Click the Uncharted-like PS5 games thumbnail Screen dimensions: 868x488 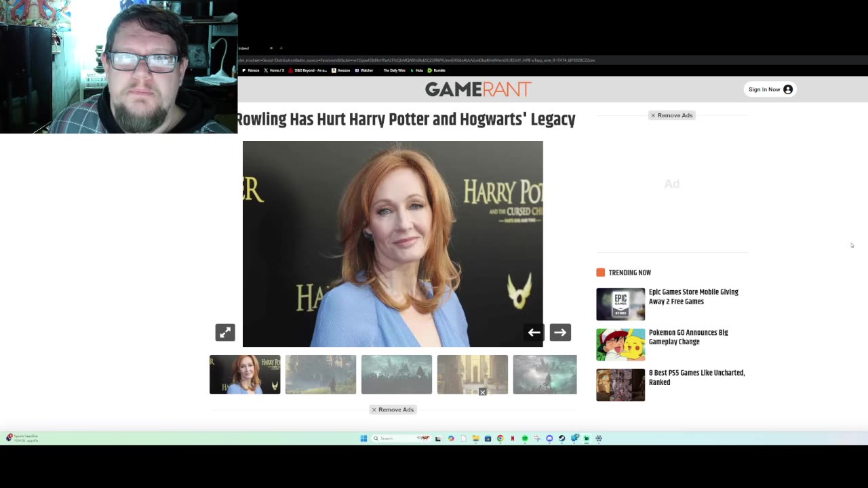tap(620, 385)
